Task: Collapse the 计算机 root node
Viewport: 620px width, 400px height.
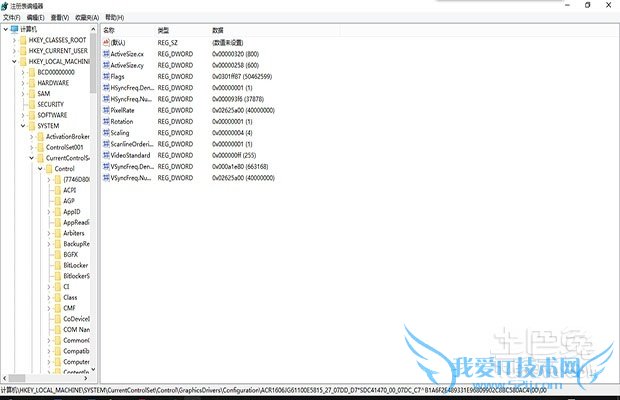Action: (6, 29)
